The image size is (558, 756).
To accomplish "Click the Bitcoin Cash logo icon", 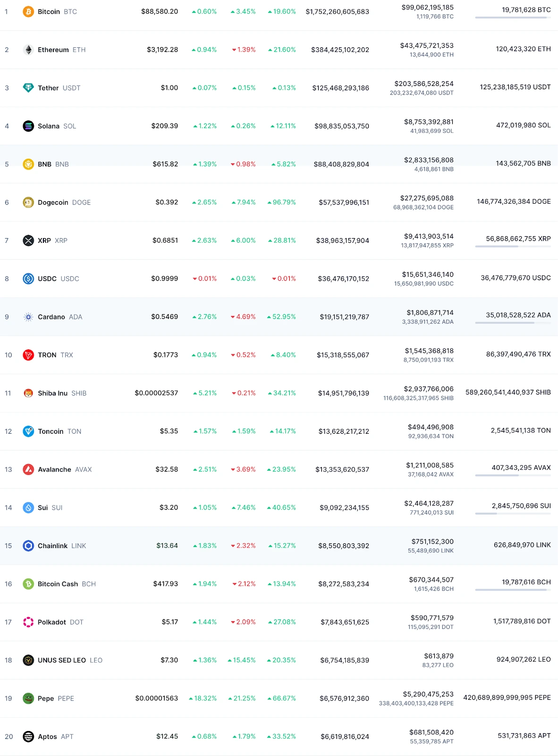I will 28,584.
